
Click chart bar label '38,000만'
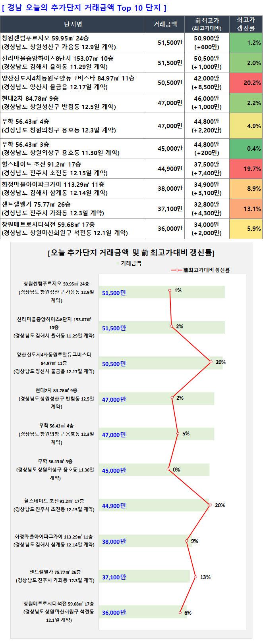tap(114, 542)
